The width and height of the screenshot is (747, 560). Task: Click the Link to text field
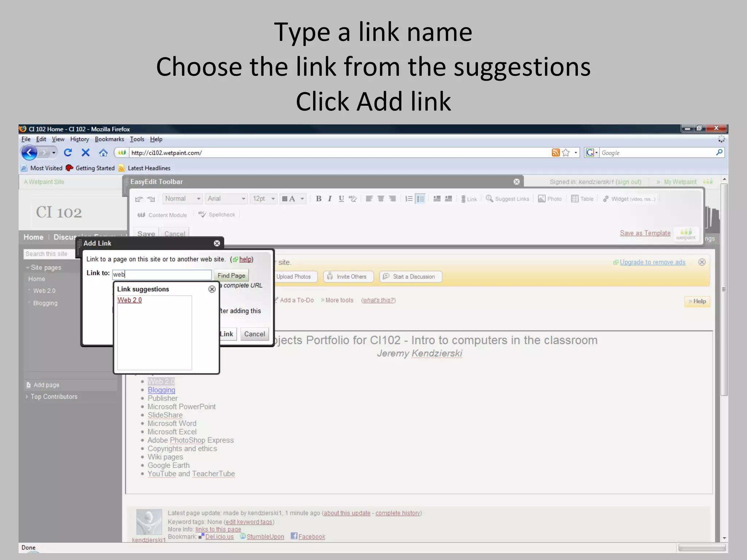[x=162, y=275]
